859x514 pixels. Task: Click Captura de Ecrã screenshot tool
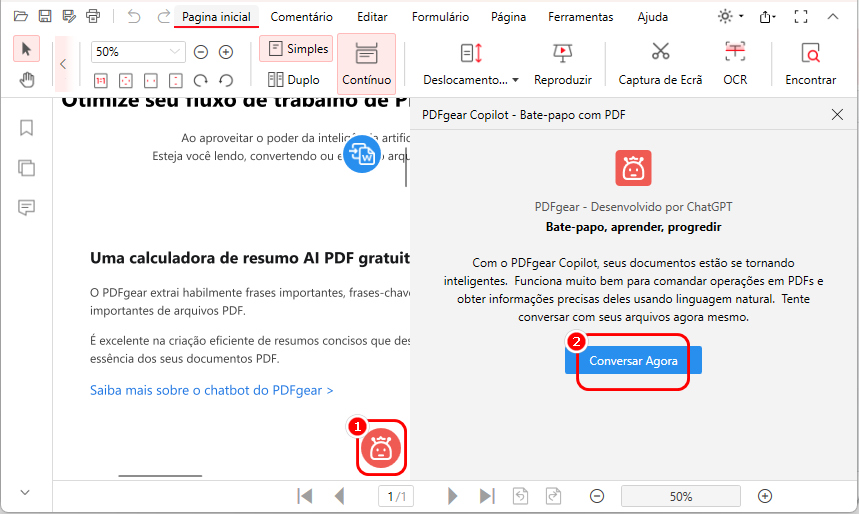[660, 65]
